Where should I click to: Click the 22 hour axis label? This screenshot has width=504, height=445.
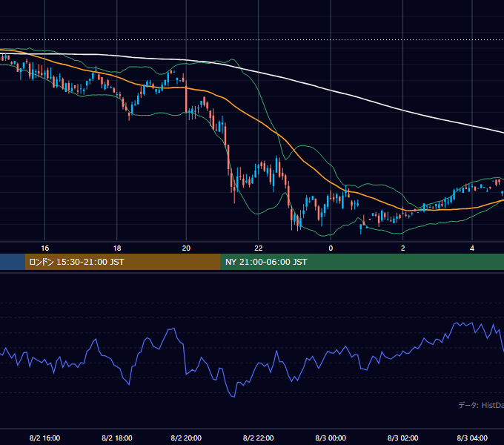[x=259, y=248]
